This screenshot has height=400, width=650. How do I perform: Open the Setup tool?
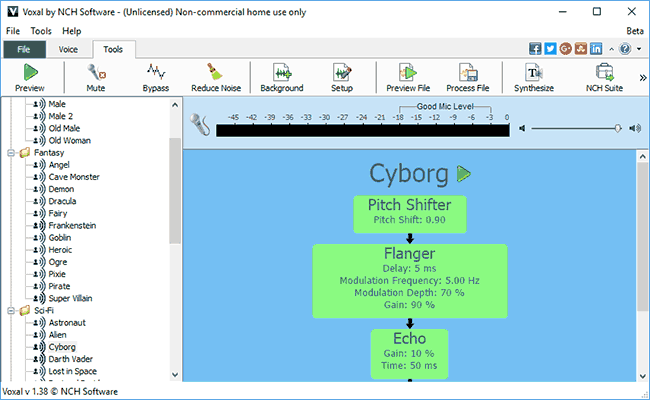342,78
